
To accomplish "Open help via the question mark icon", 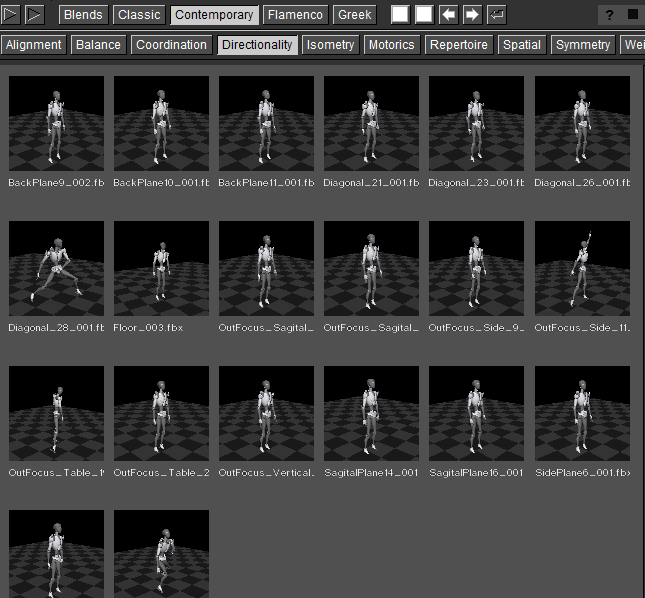I will 609,15.
